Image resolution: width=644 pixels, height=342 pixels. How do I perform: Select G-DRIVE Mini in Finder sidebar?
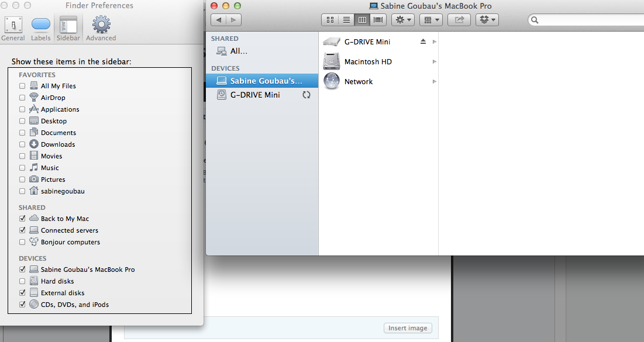click(x=262, y=95)
